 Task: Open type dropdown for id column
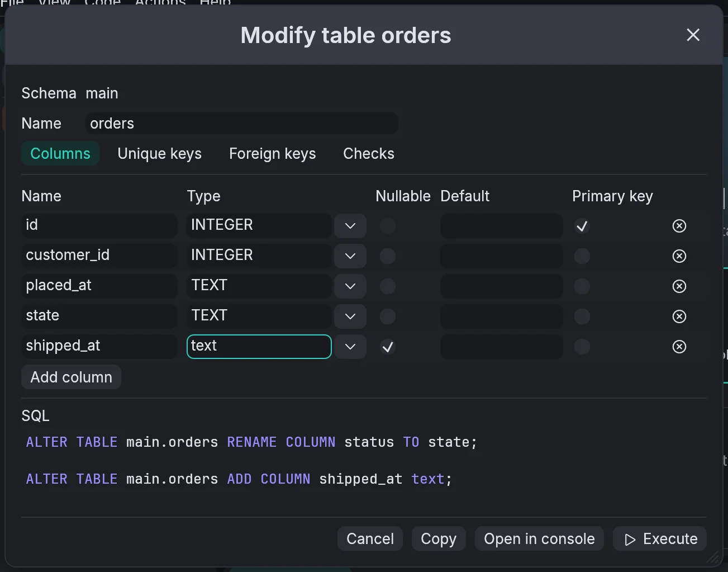tap(350, 226)
